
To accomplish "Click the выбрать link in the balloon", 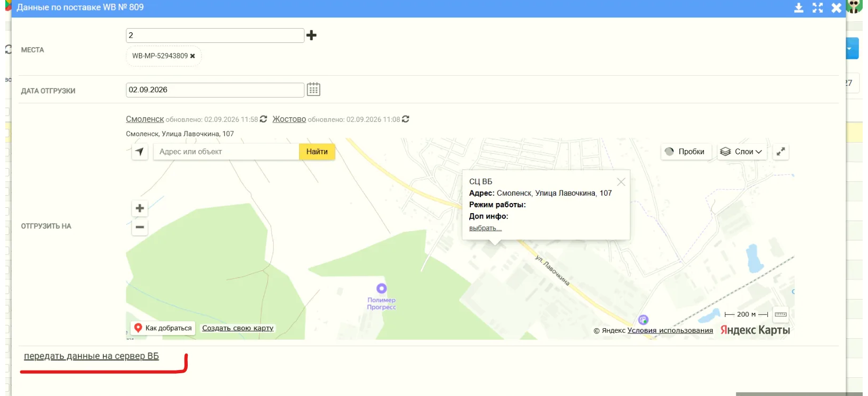I will (485, 228).
